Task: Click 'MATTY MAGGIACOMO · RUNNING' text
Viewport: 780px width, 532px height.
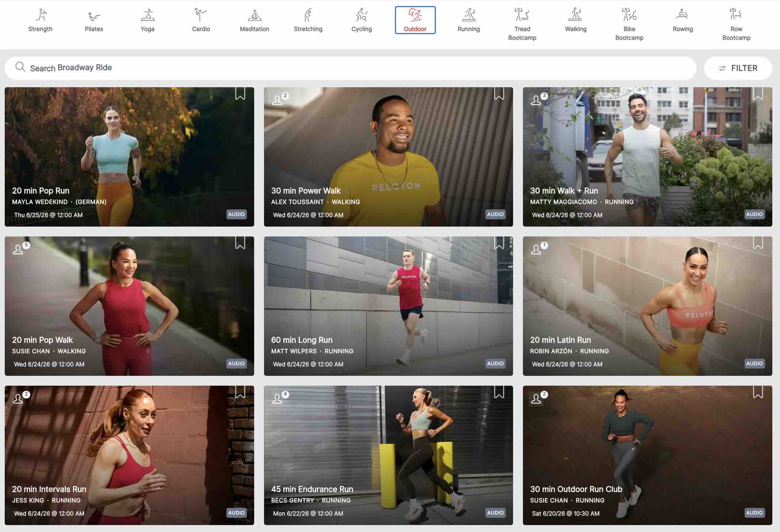Action: 582,202
